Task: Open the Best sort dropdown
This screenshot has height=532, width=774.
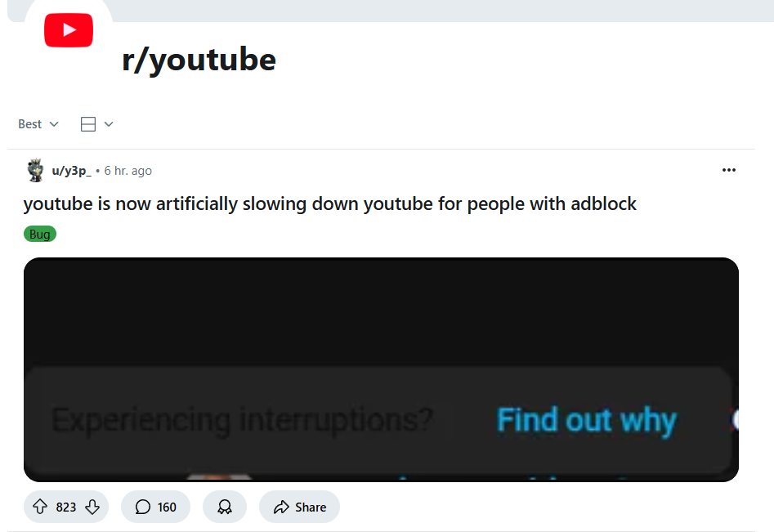Action: tap(38, 124)
